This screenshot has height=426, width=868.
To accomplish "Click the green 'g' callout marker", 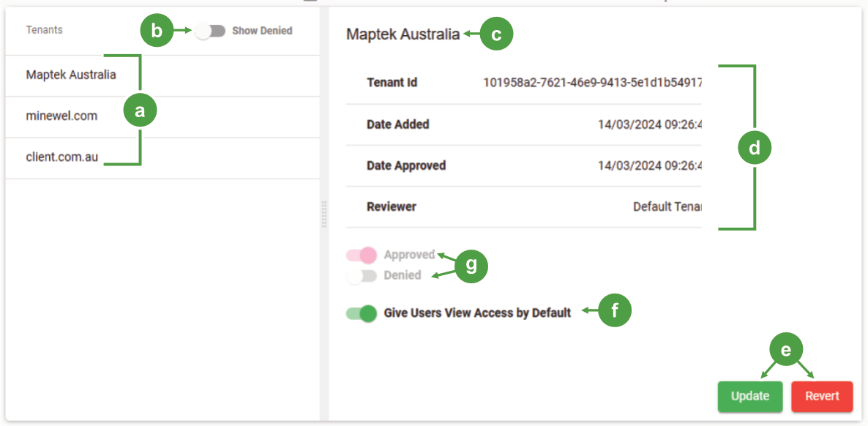I will 471,266.
